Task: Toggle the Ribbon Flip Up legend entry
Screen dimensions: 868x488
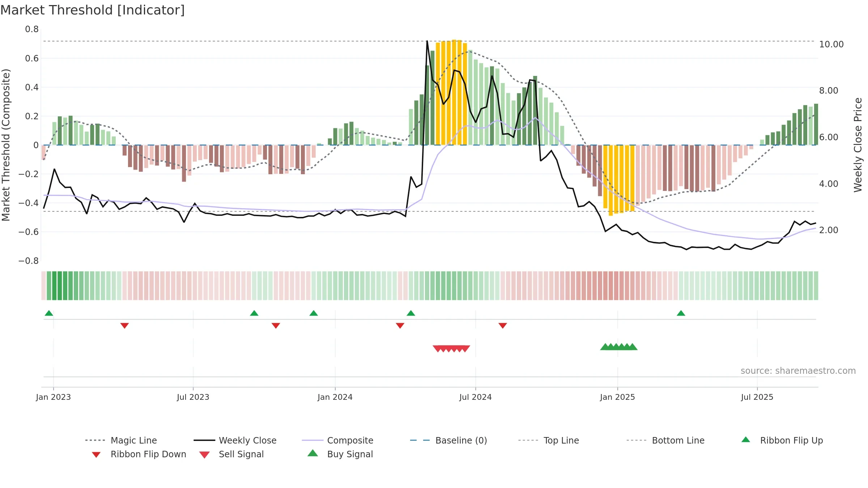Action: (x=782, y=440)
